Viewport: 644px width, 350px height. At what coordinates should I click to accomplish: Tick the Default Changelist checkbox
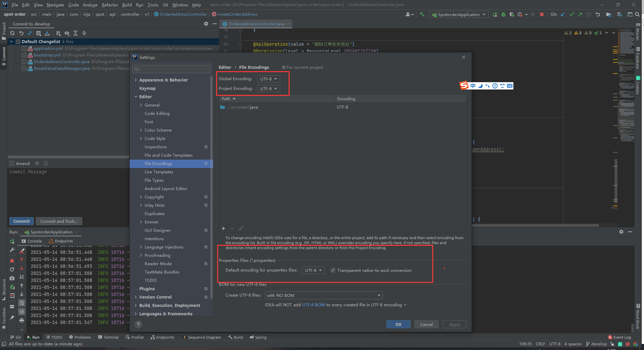pos(18,41)
